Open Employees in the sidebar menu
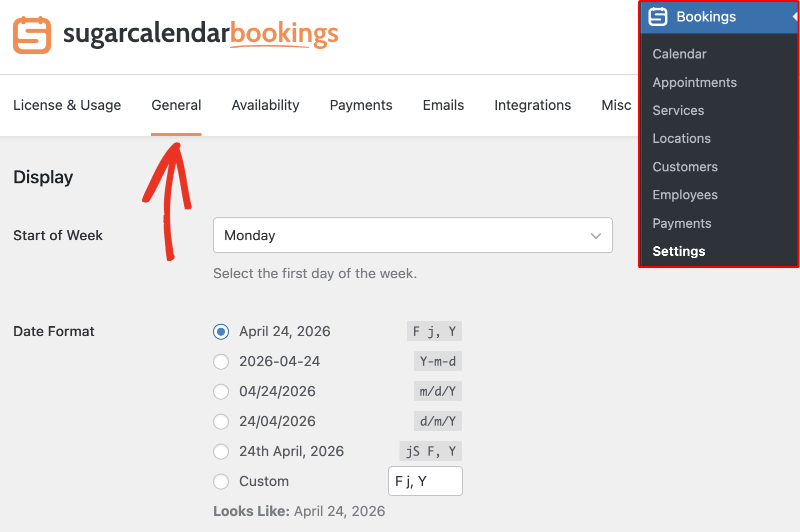Image resolution: width=800 pixels, height=532 pixels. pos(685,195)
